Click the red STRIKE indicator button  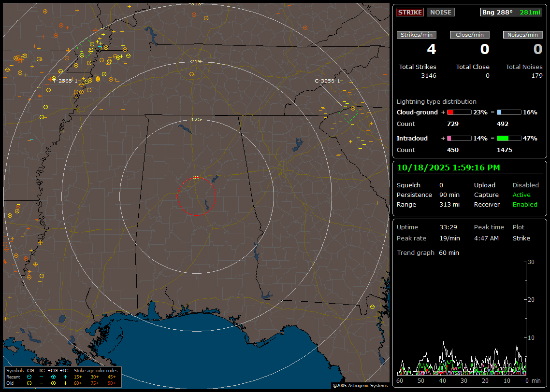pyautogui.click(x=410, y=12)
